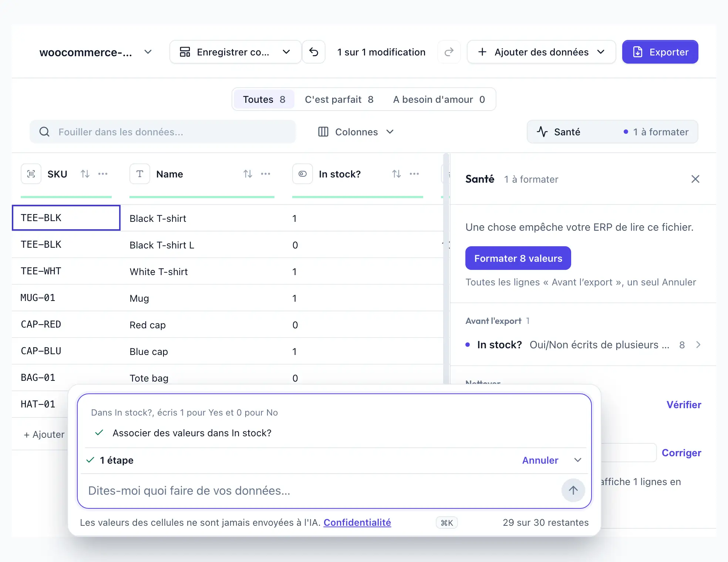Open Ajouter des données dropdown
The width and height of the screenshot is (728, 562).
542,52
